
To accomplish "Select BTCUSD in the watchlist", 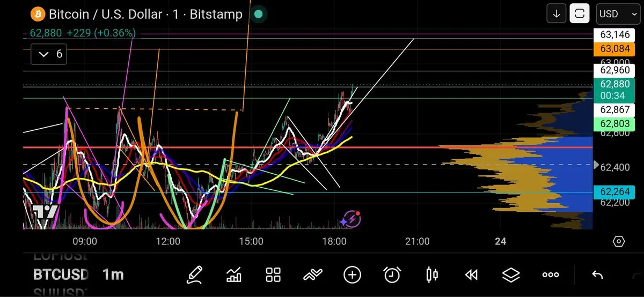I will [61, 275].
